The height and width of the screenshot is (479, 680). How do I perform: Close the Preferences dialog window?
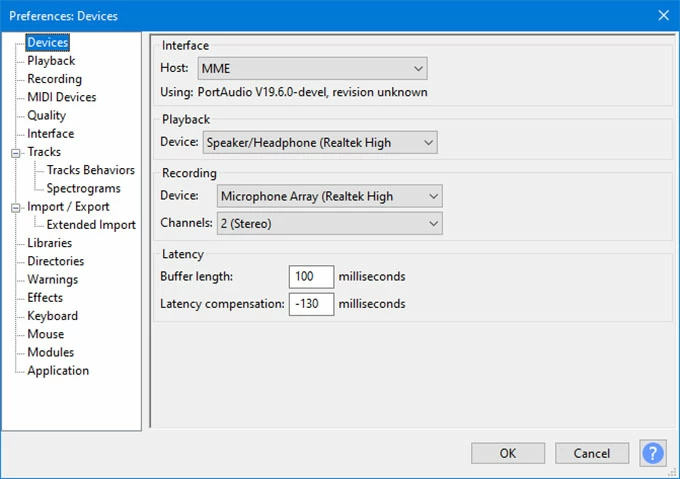[x=663, y=15]
